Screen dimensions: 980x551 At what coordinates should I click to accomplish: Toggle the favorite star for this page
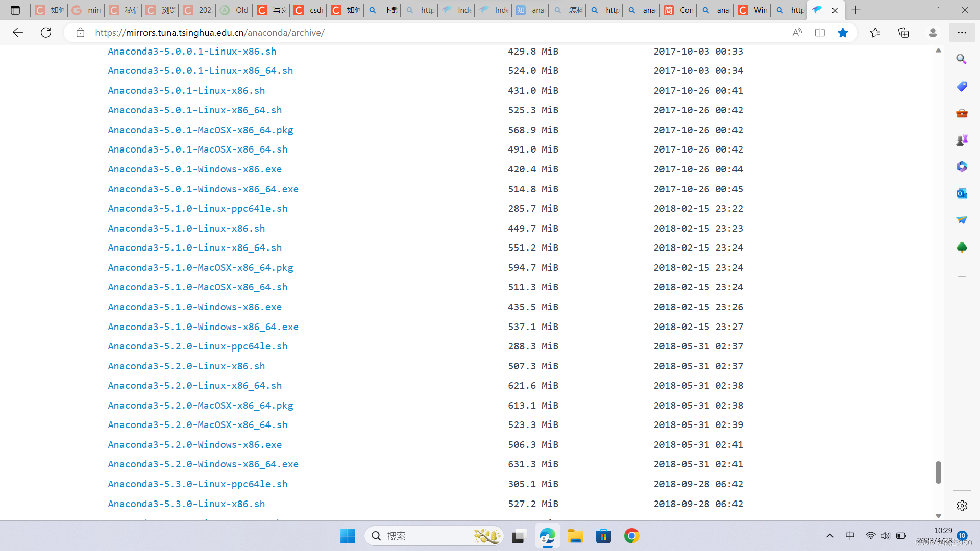(x=843, y=33)
